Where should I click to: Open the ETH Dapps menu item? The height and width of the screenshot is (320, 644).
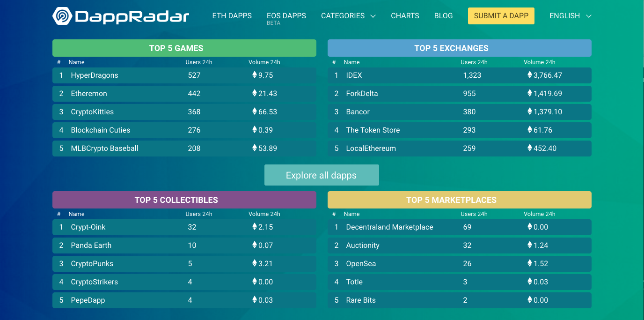click(x=232, y=16)
